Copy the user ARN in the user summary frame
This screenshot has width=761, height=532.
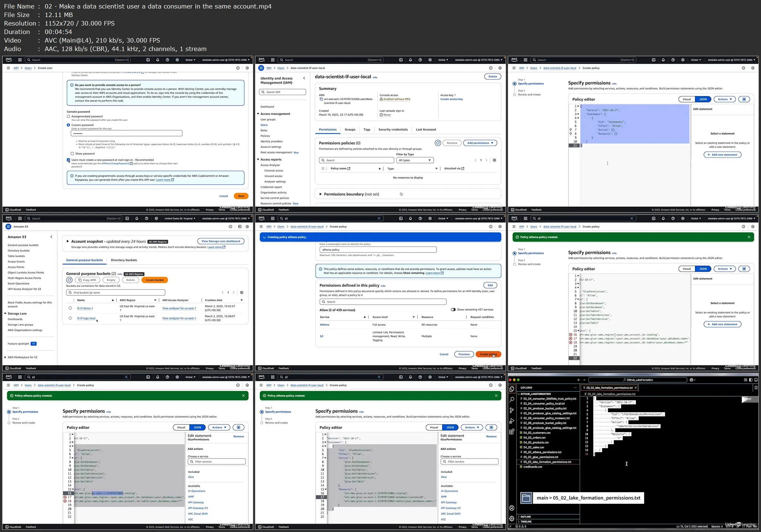[321, 99]
